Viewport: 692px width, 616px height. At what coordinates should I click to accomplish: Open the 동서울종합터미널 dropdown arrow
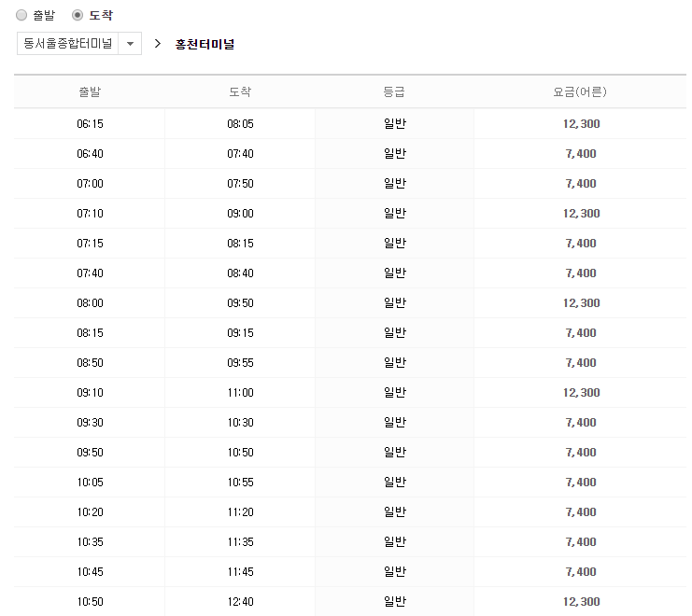130,44
